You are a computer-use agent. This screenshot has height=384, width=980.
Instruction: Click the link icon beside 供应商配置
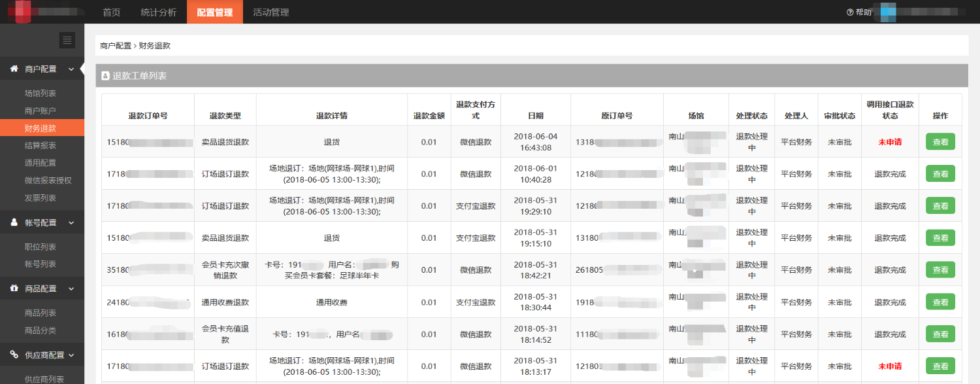click(x=14, y=355)
